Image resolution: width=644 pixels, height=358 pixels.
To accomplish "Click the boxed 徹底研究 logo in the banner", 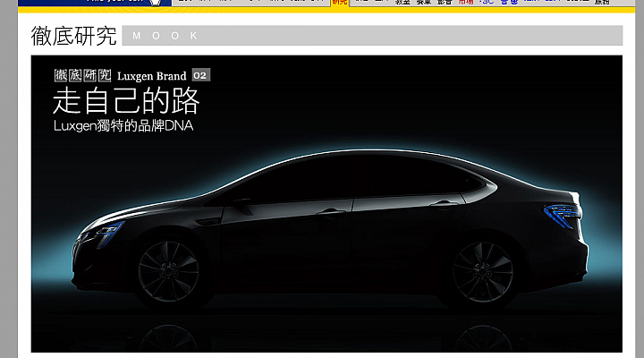I will [x=82, y=75].
